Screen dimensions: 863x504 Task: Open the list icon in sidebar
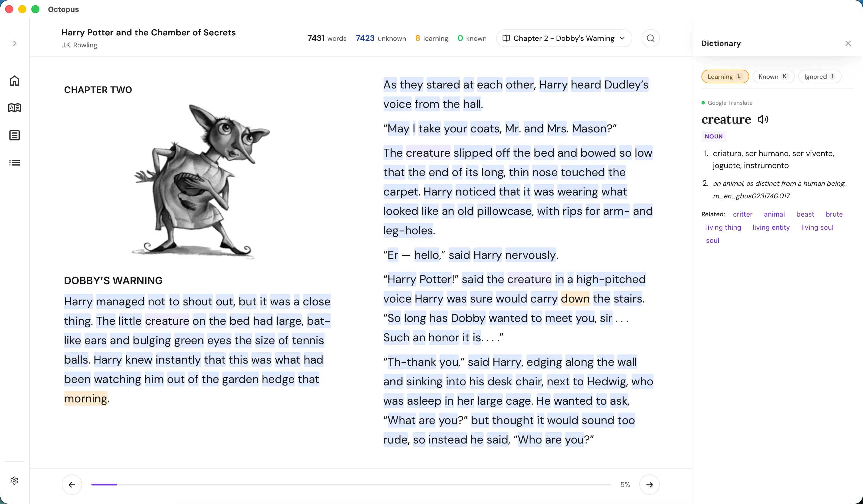14,163
